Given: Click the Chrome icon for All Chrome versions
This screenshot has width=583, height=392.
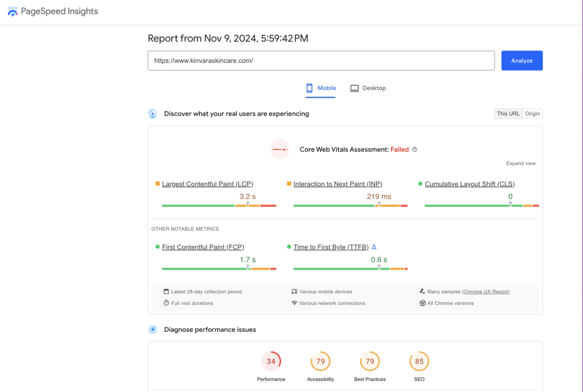Looking at the screenshot, I should point(422,303).
